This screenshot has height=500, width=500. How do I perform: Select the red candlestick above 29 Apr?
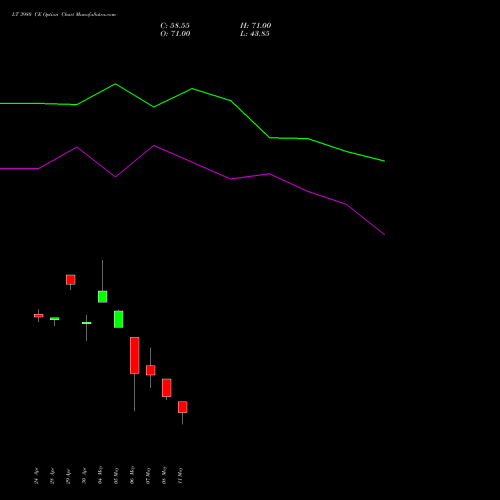point(71,280)
